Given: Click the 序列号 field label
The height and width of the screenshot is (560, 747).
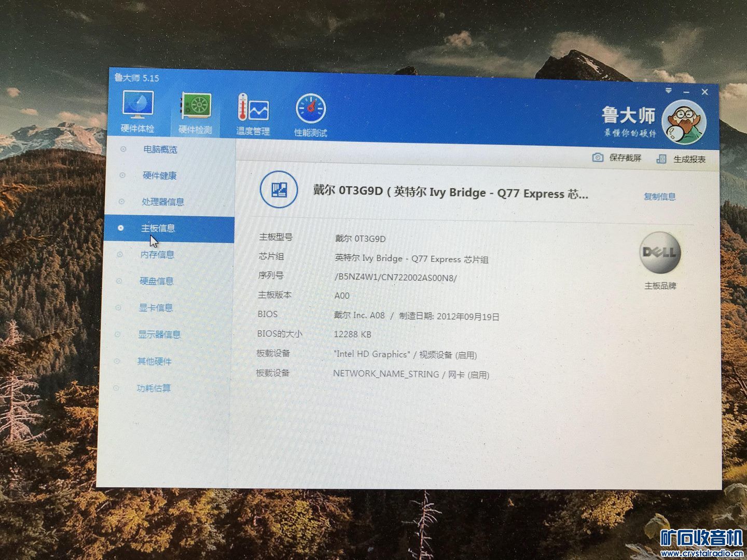Looking at the screenshot, I should pos(271,275).
